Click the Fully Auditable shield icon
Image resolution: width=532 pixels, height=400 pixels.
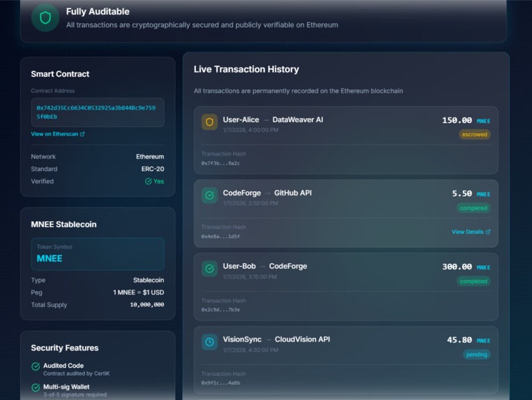tap(45, 17)
